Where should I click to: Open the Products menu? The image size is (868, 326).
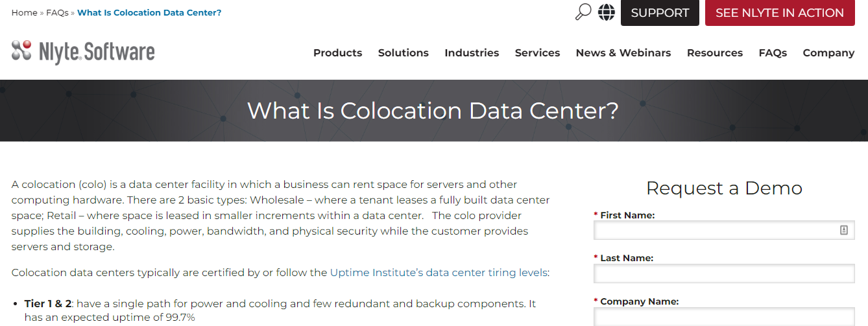(337, 53)
